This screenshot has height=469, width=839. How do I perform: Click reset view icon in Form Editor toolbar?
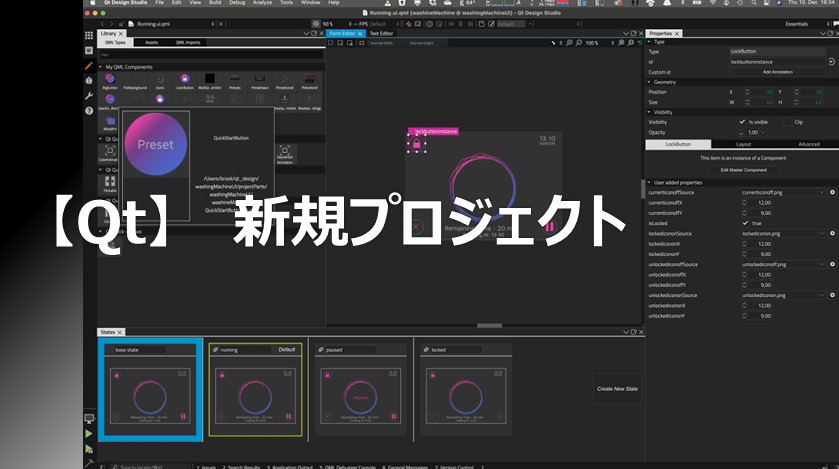[x=640, y=43]
